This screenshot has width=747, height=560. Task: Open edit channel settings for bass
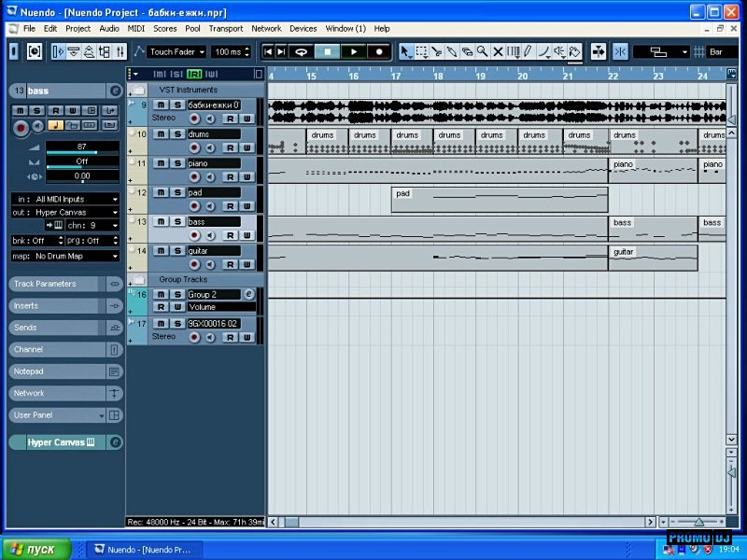(x=115, y=91)
